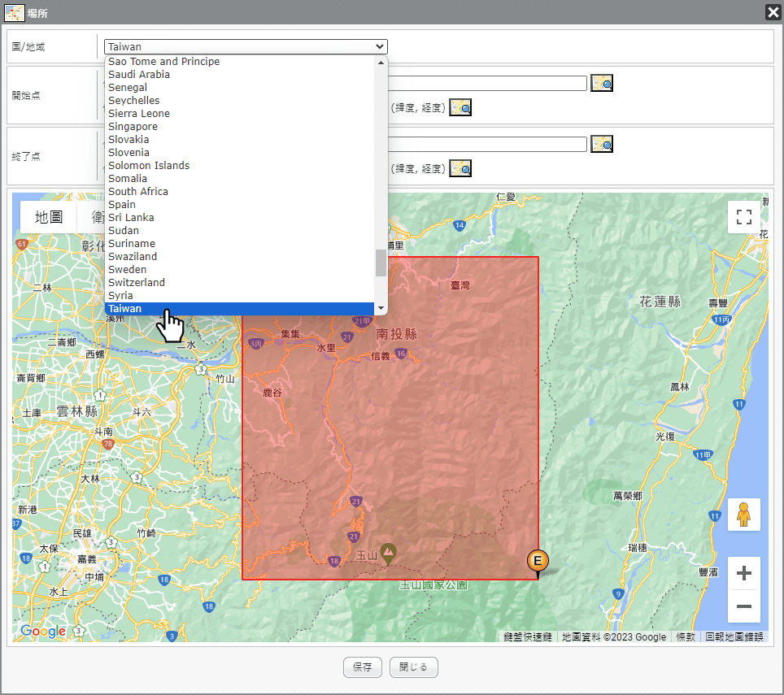
Task: Select Sudan entry
Action: [x=239, y=230]
